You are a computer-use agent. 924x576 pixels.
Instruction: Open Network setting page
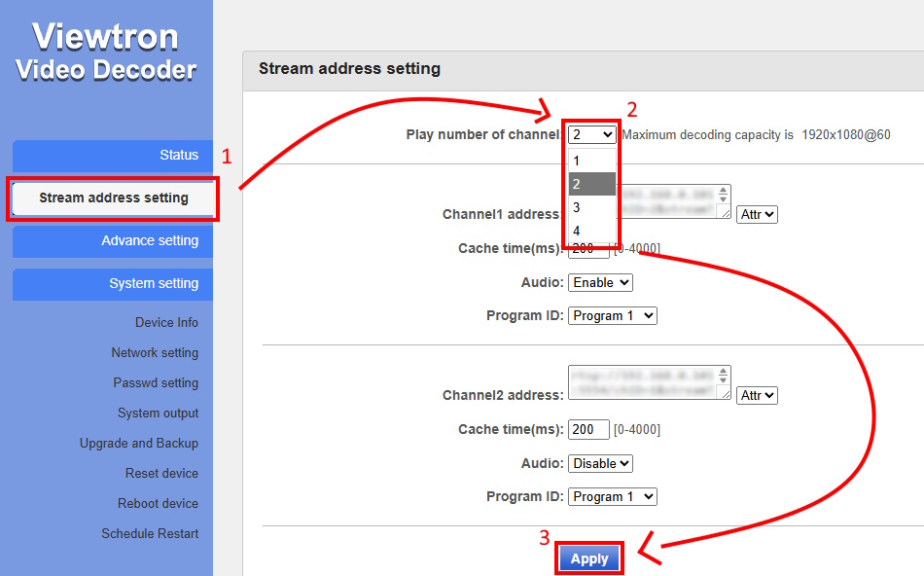click(x=155, y=353)
